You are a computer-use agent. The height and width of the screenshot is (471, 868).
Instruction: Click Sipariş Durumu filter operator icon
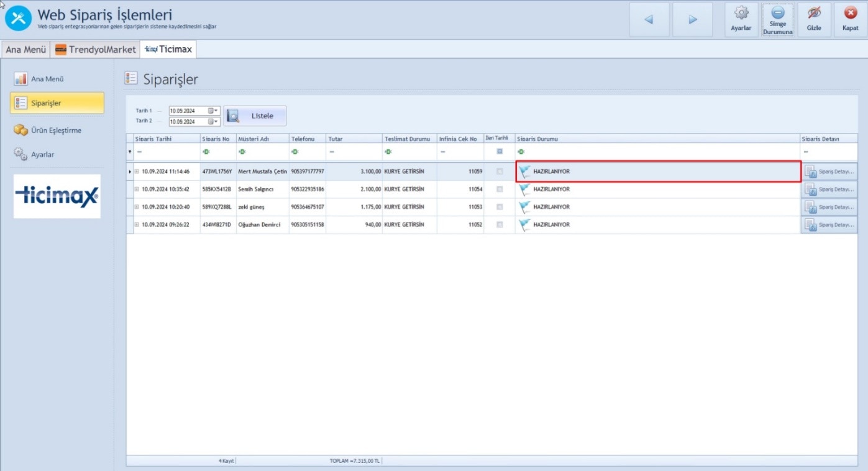point(521,152)
